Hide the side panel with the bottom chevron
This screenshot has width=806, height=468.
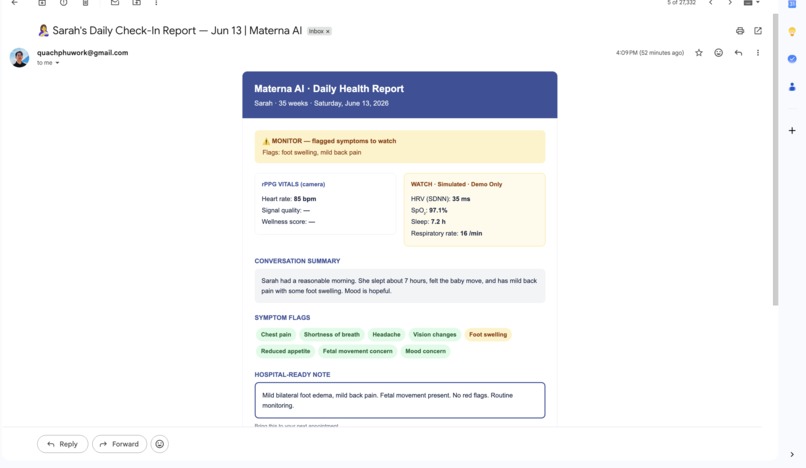coord(792,454)
